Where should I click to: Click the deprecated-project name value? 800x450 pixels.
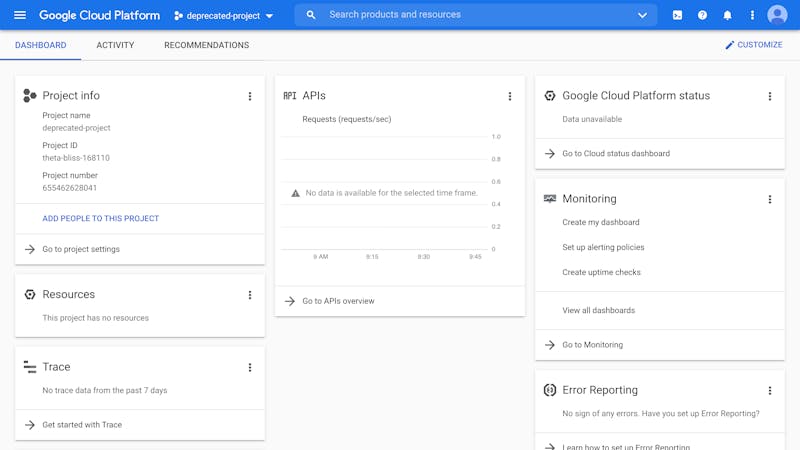[76, 128]
